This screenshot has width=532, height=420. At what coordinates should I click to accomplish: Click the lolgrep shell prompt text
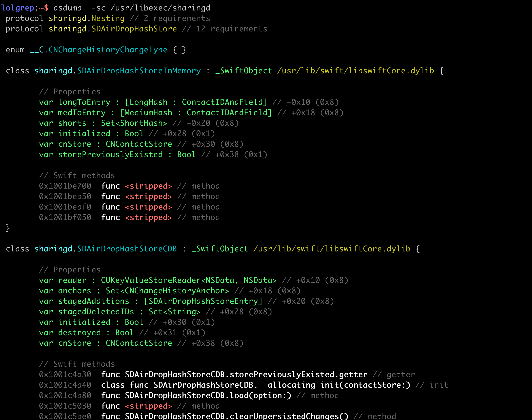[18, 8]
